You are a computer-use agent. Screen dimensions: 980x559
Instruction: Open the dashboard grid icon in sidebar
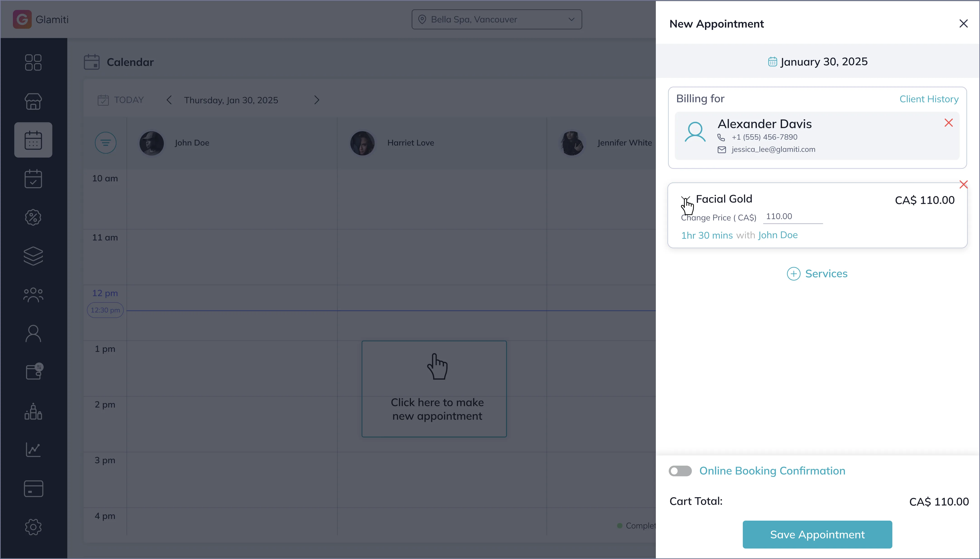tap(33, 62)
